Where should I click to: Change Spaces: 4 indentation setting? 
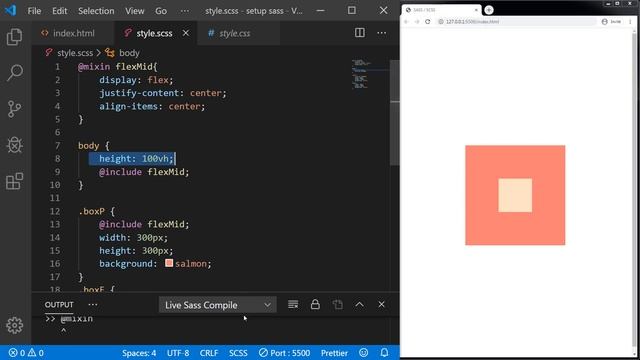point(139,353)
